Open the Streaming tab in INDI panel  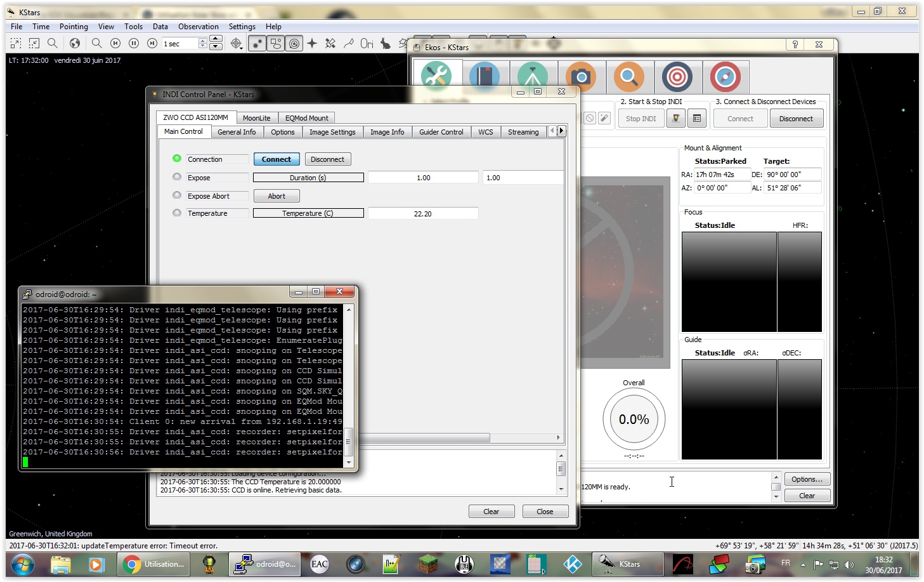523,132
